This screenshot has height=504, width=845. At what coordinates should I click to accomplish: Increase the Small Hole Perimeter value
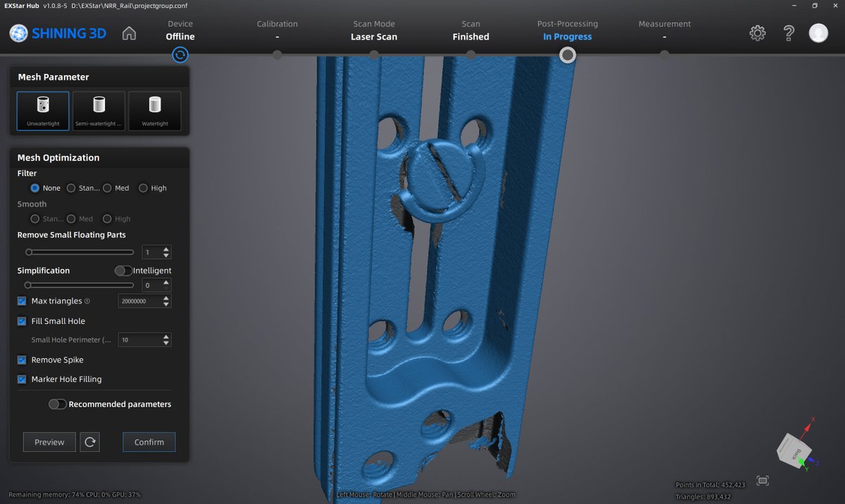click(x=166, y=336)
